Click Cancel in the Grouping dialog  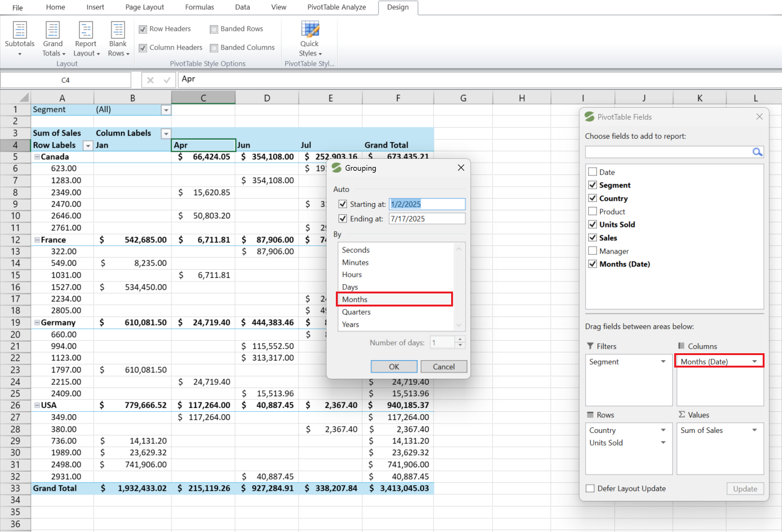tap(444, 366)
